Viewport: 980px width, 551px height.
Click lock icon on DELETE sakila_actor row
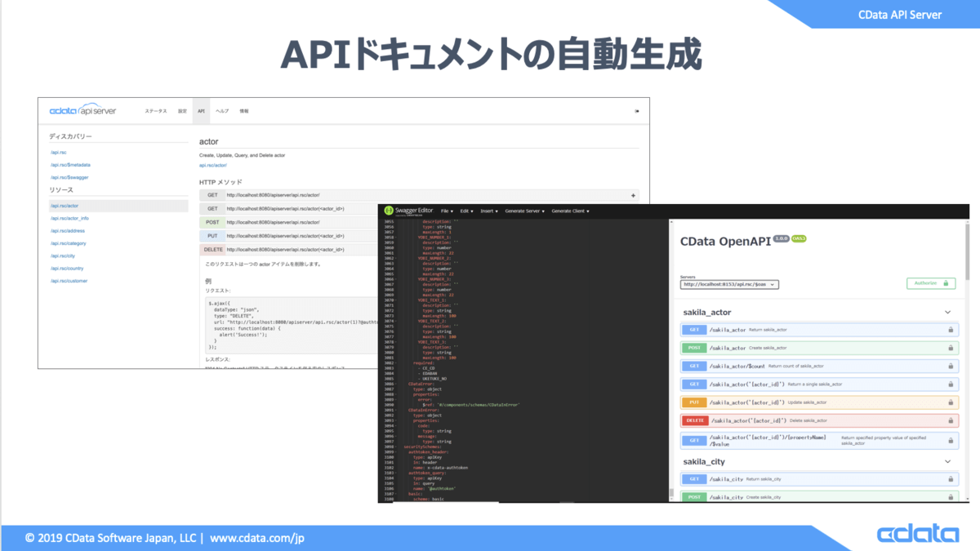(x=951, y=420)
